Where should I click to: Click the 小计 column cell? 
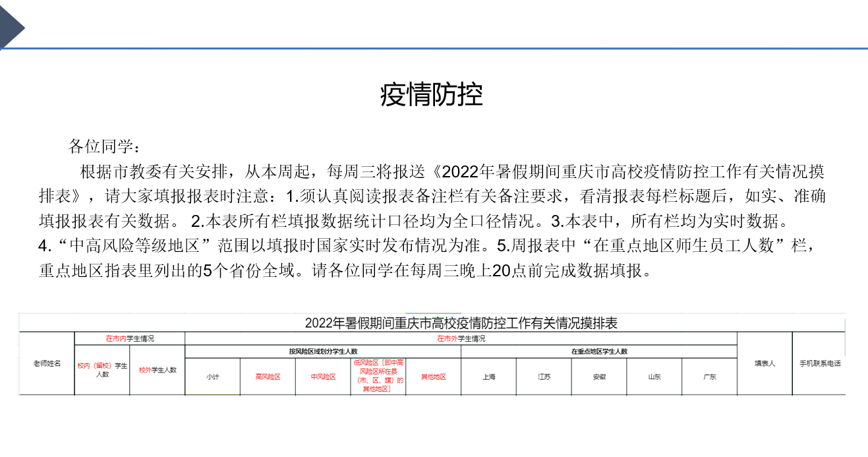click(212, 377)
